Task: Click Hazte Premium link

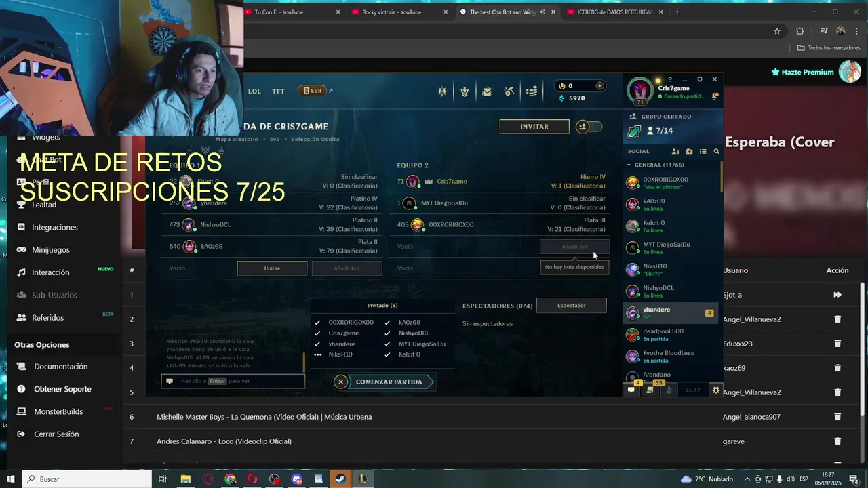Action: tap(803, 72)
